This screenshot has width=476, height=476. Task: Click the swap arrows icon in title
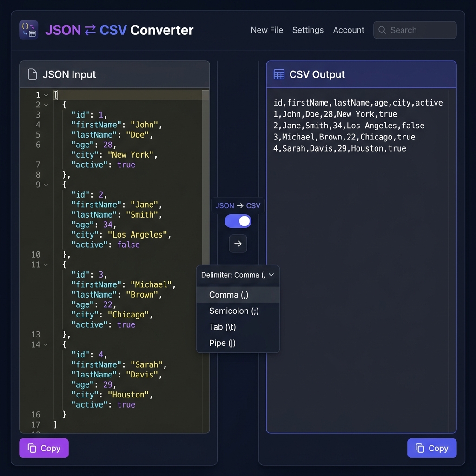[90, 30]
